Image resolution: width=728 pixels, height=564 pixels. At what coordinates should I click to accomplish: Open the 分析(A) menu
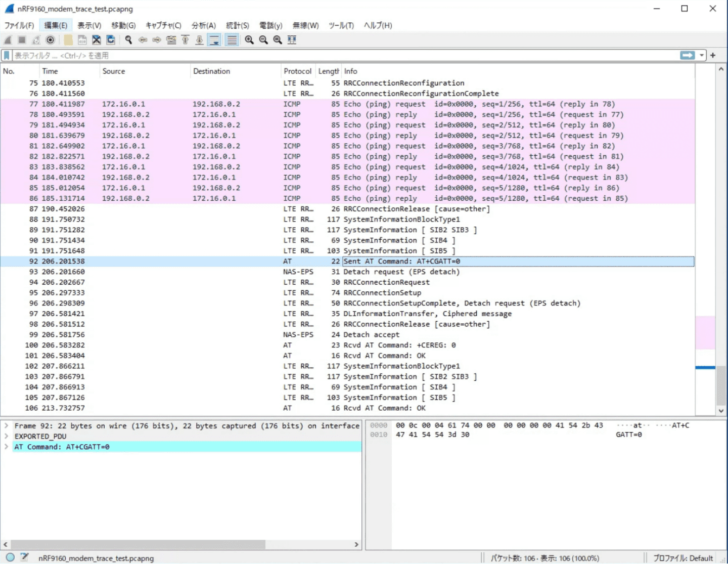tap(203, 25)
